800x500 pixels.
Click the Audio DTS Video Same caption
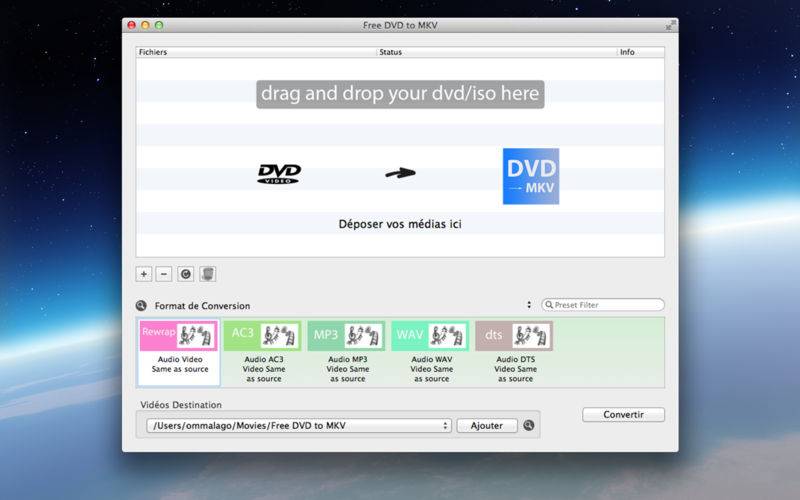515,369
